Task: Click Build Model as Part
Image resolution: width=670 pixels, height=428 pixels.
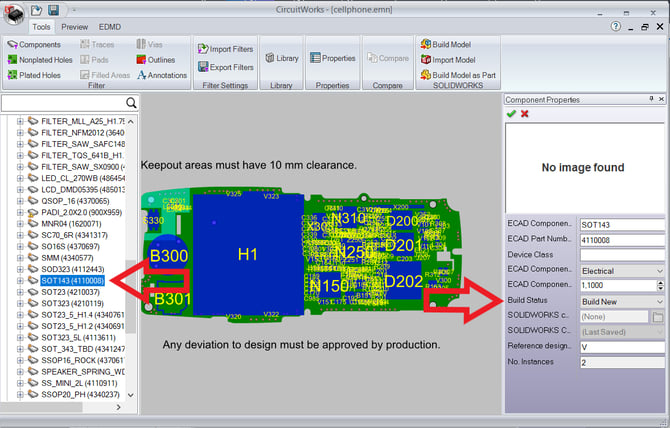Action: 458,75
